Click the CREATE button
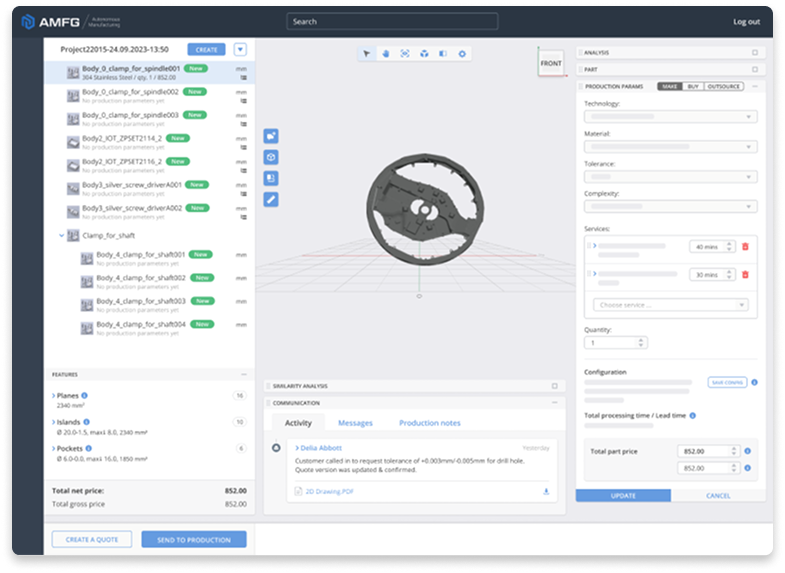785x573 pixels. (x=206, y=50)
